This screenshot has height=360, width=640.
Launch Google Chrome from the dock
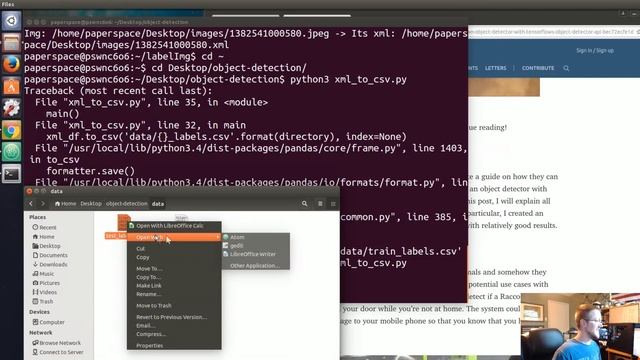point(11,131)
